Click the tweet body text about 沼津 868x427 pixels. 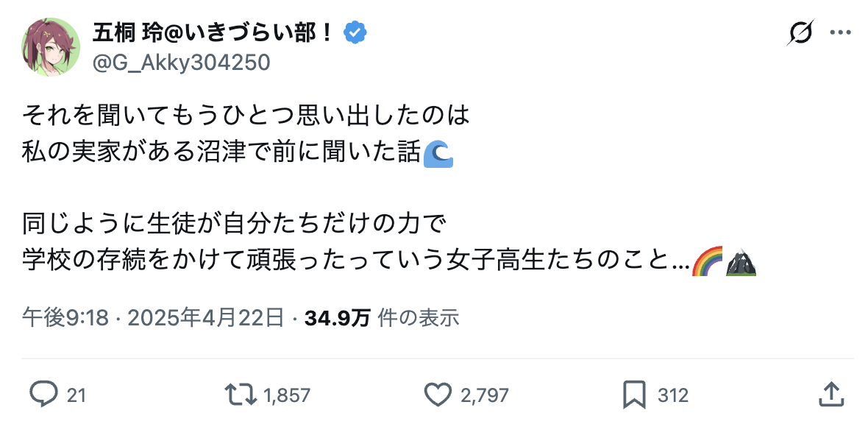[221, 153]
